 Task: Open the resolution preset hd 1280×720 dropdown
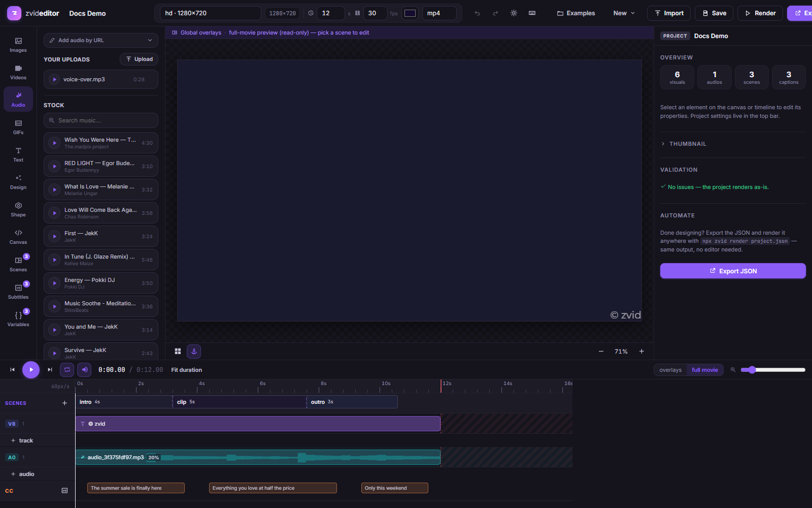pos(211,13)
